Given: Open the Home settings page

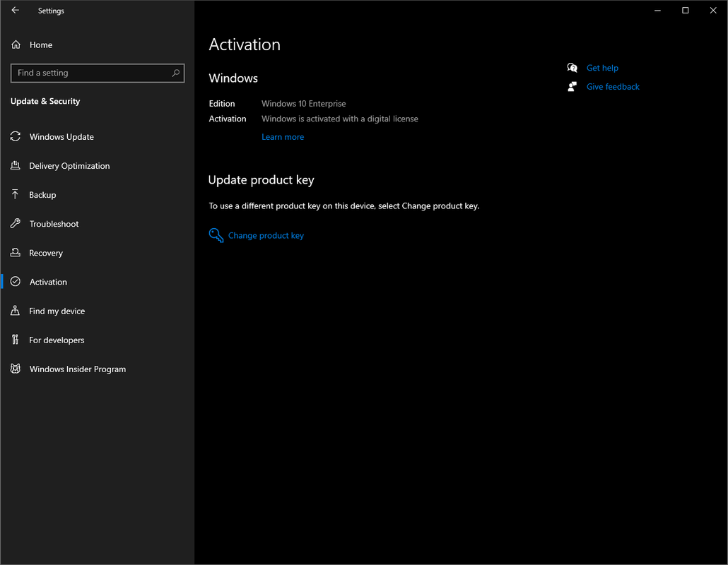Looking at the screenshot, I should pyautogui.click(x=41, y=45).
